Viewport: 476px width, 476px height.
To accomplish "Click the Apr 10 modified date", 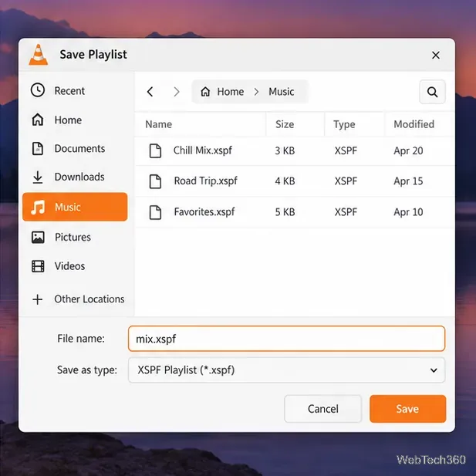I will [x=408, y=212].
